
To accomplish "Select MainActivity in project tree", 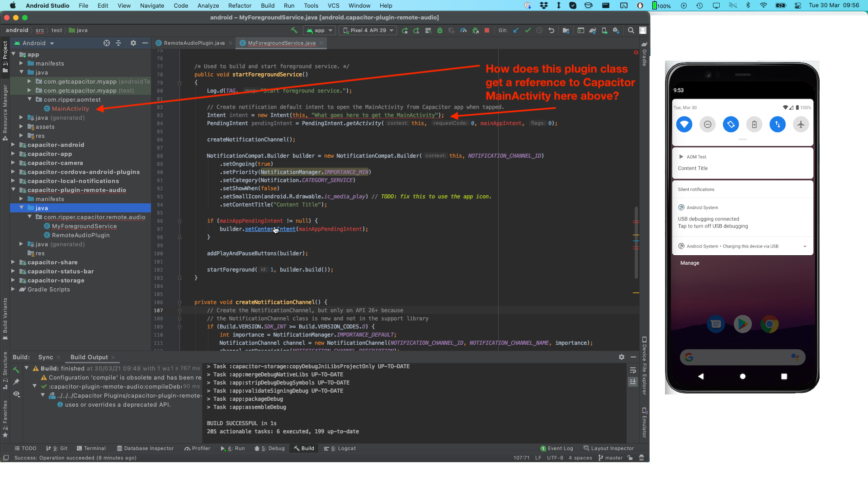I will point(70,108).
